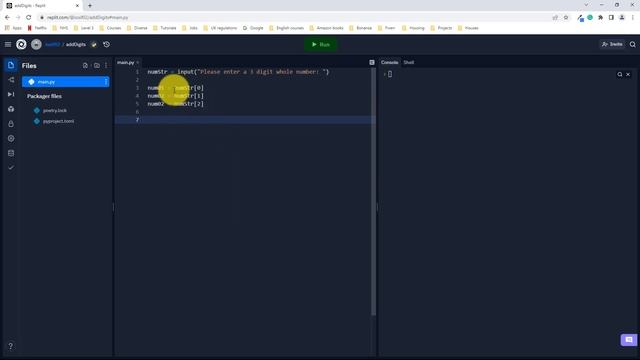The width and height of the screenshot is (640, 360).
Task: Open the Tutorials bookmark folder
Action: click(164, 28)
